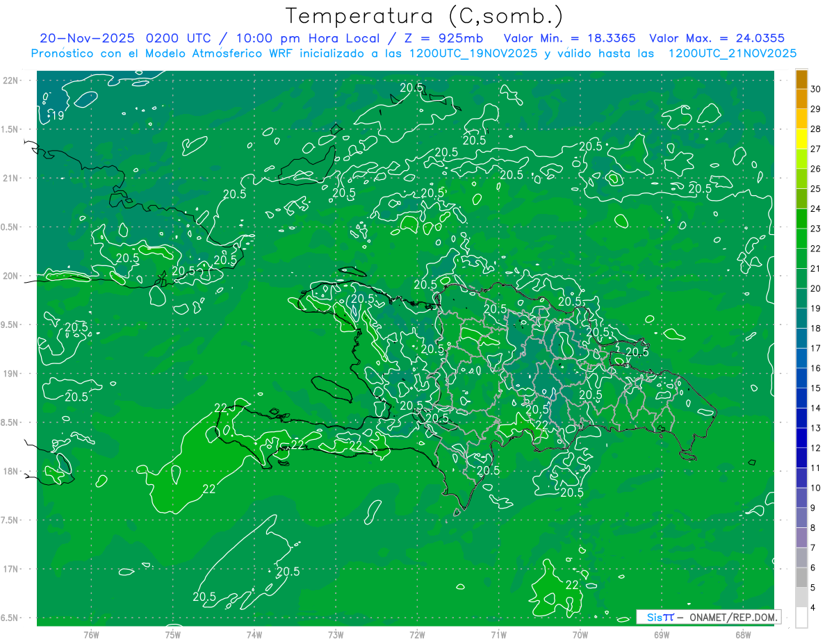This screenshot has width=834, height=644.
Task: Click the "21" color scale label
Action: (815, 268)
